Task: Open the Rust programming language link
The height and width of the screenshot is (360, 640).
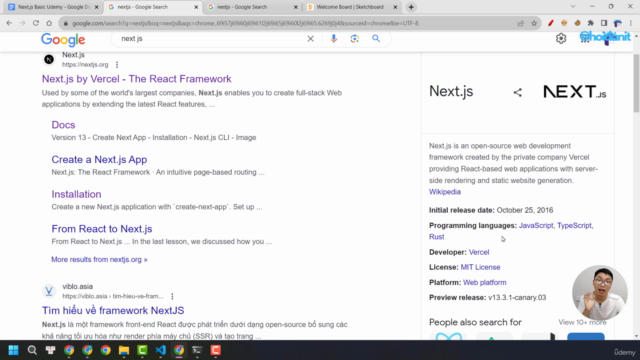Action: pos(436,237)
